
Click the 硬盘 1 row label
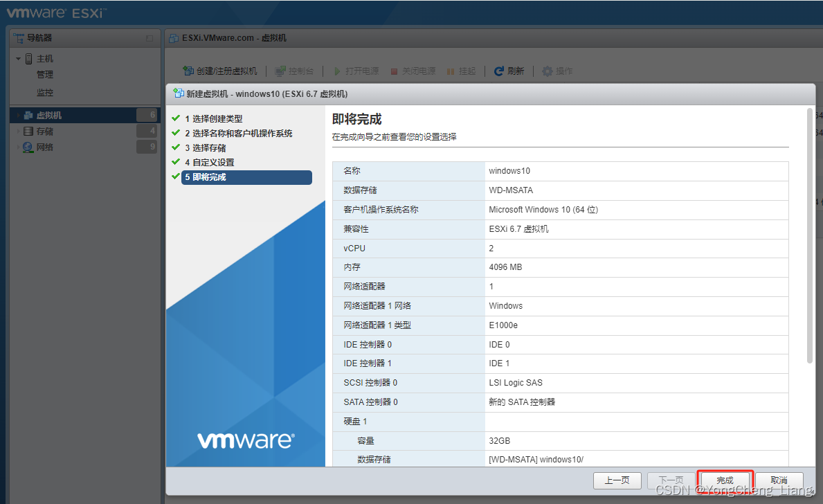[x=355, y=422]
